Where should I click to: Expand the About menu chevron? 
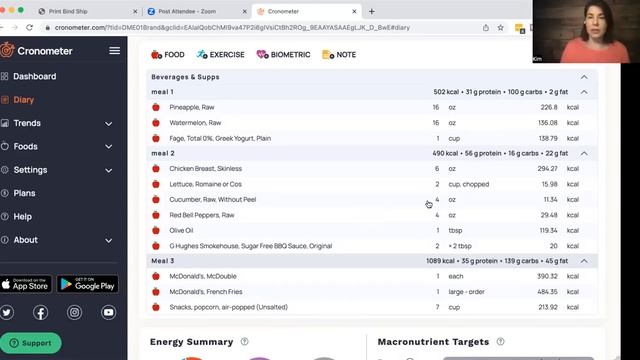109,241
